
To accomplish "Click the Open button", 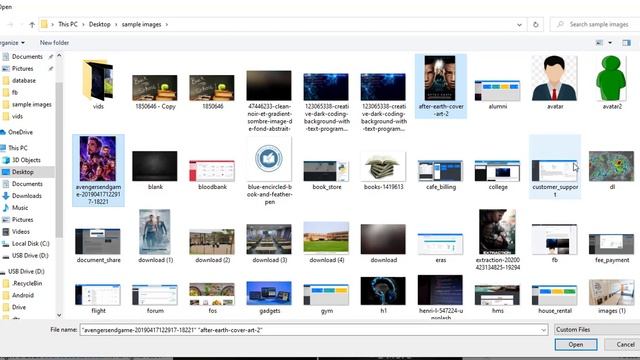I will tap(576, 344).
